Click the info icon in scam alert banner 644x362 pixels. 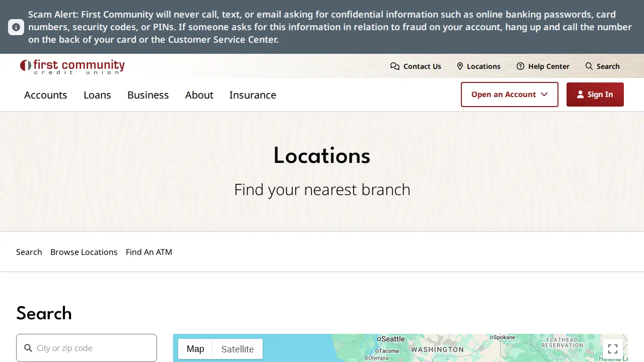(16, 27)
